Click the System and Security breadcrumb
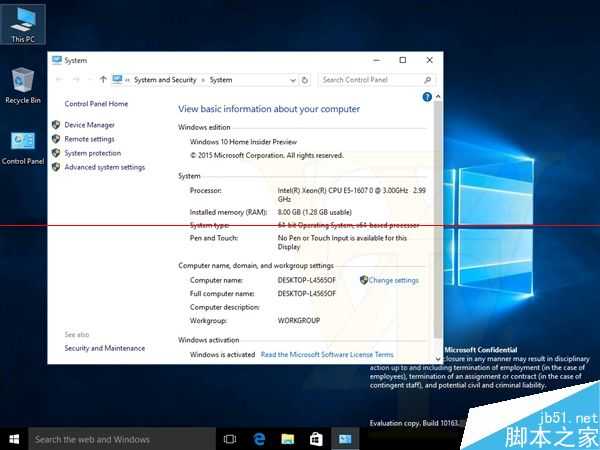The height and width of the screenshot is (450, 600). [165, 80]
